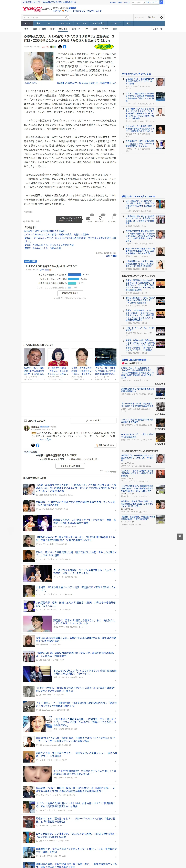
Task: Click the 猿渡由紀 commenter avatar
Action: [26, 428]
